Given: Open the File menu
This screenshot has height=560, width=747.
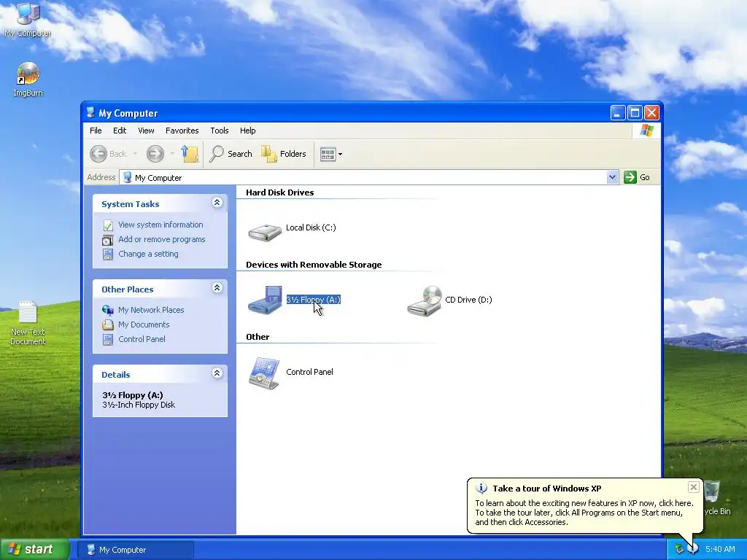Looking at the screenshot, I should pos(96,131).
